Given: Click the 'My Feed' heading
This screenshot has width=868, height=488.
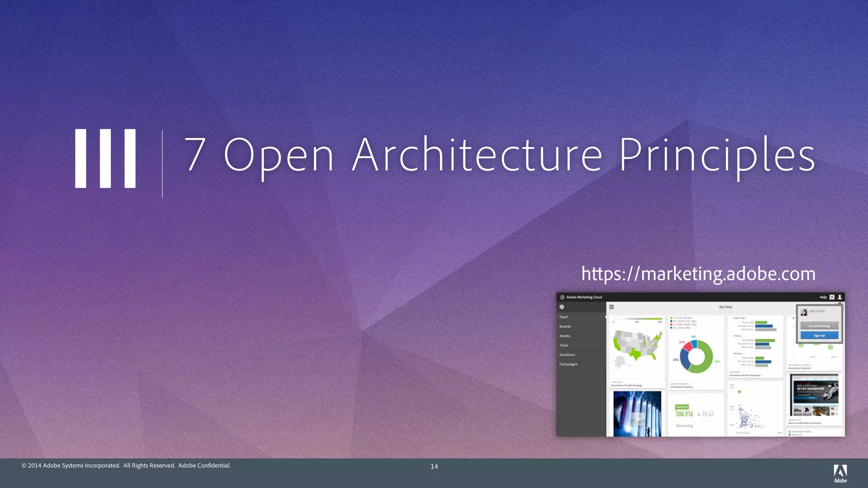Looking at the screenshot, I should point(726,307).
